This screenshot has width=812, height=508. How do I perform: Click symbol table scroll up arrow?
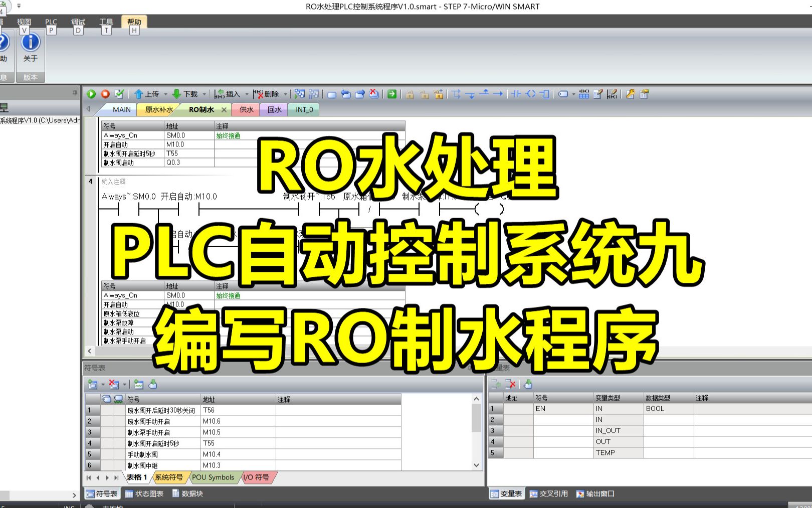coord(476,399)
